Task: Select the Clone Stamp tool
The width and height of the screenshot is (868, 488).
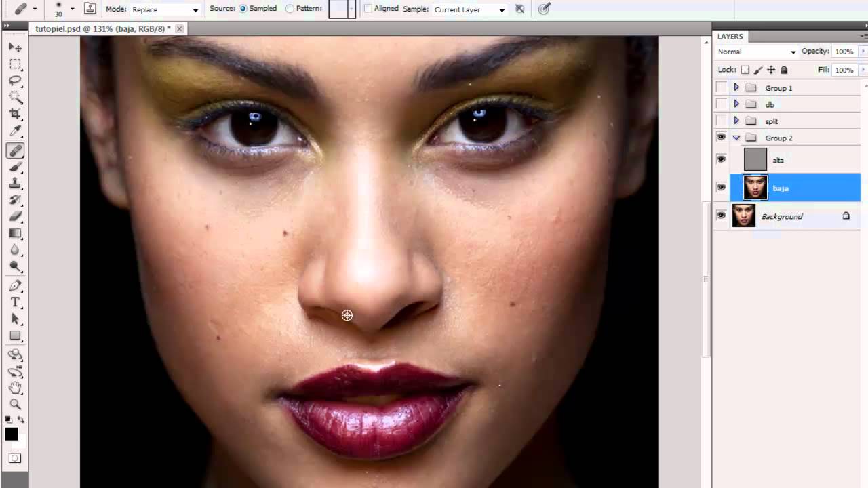Action: (x=15, y=184)
